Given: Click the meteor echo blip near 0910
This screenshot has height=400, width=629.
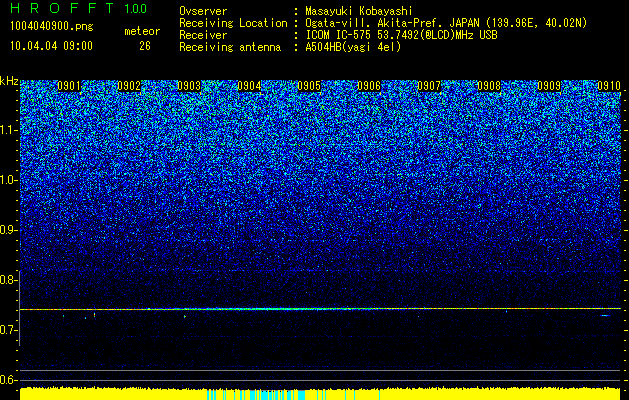Looking at the screenshot, I should coord(605,316).
